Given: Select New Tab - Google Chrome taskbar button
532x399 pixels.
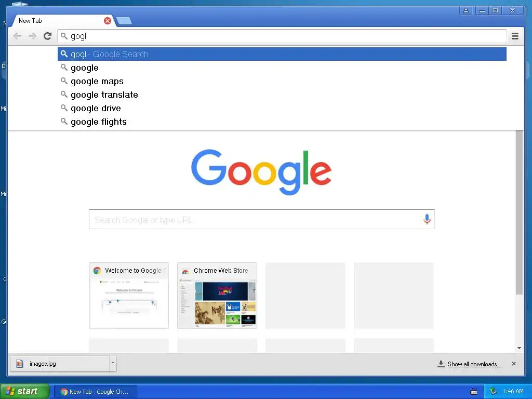Looking at the screenshot, I should (96, 392).
